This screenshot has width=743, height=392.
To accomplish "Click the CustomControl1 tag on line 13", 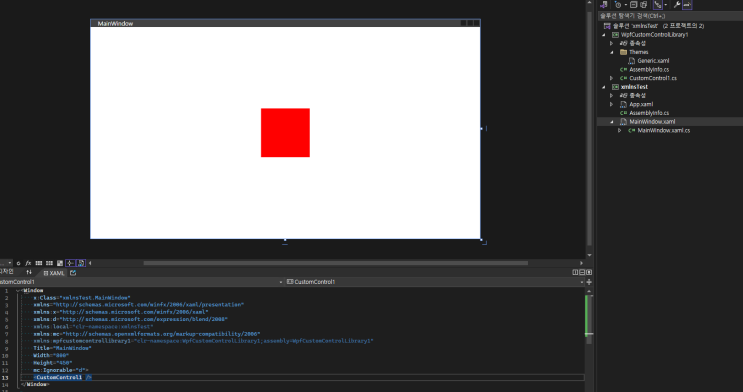I will coord(59,377).
